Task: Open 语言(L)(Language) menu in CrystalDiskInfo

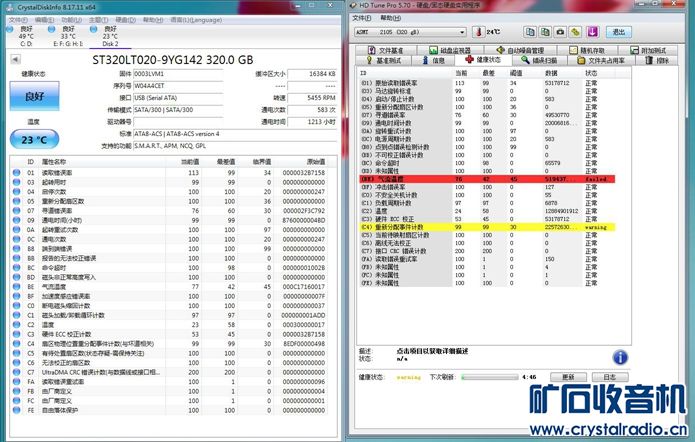Action: (x=196, y=20)
